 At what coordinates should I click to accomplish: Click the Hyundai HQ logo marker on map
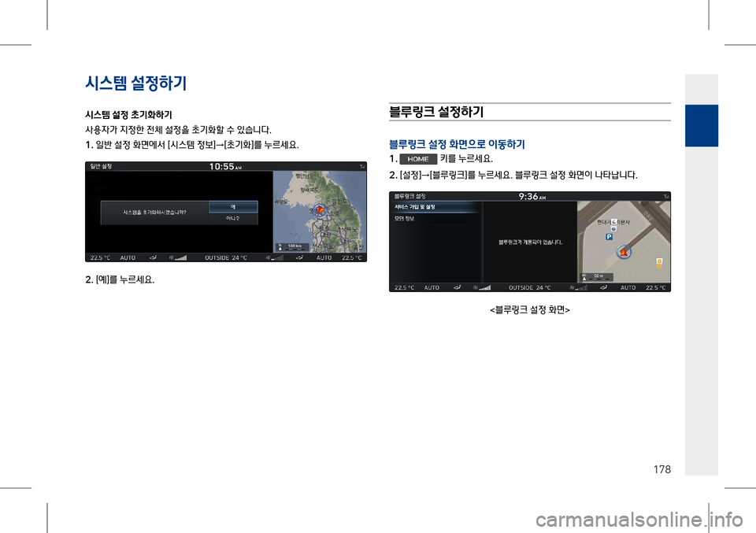coord(614,222)
